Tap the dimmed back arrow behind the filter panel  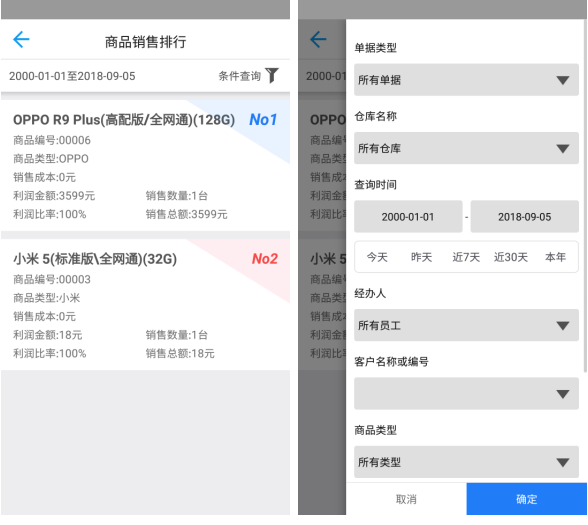[318, 39]
